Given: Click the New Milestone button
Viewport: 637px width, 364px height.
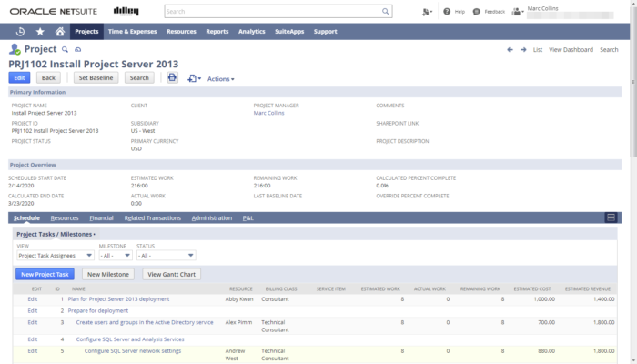Looking at the screenshot, I should click(108, 274).
